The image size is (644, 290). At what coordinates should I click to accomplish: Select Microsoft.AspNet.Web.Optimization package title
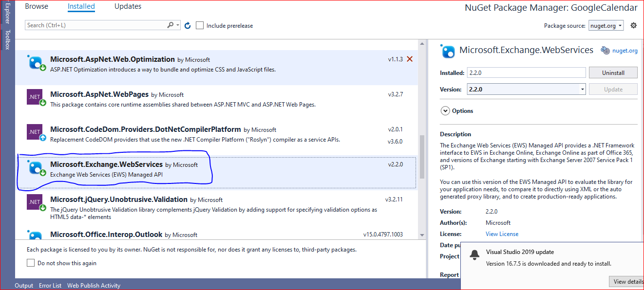(x=113, y=59)
